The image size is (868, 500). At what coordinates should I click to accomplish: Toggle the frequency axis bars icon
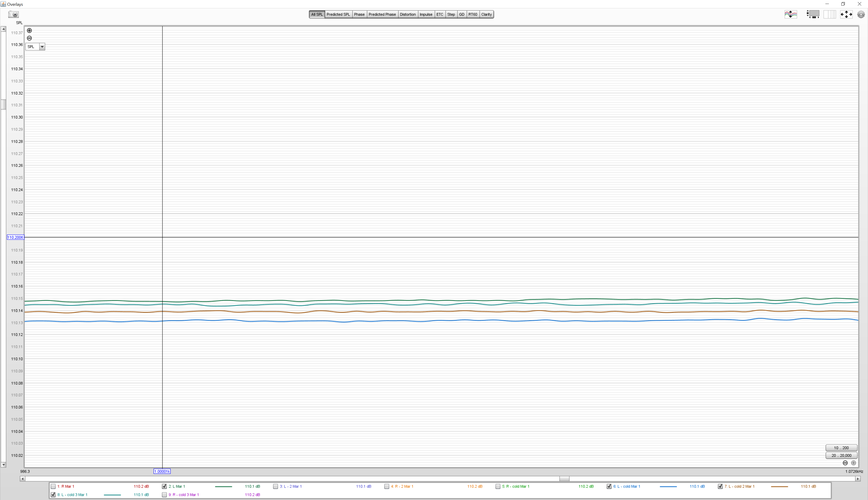tap(830, 14)
